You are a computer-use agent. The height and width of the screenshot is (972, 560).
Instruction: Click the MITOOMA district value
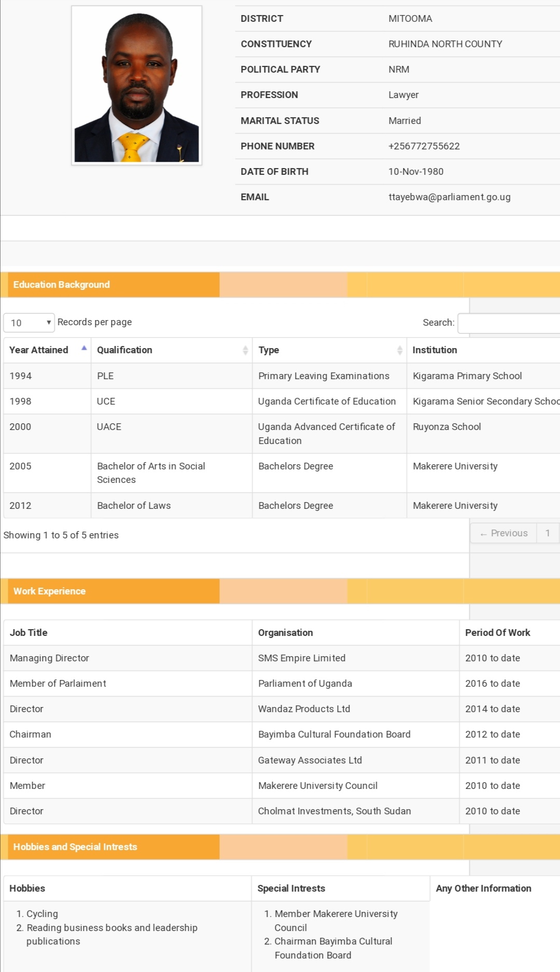click(x=410, y=19)
